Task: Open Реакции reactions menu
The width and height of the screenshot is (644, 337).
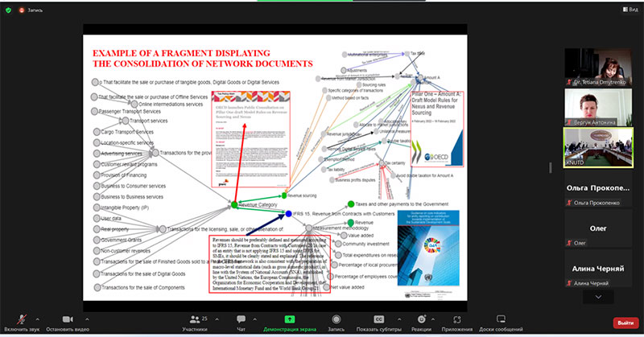Action: 421,323
